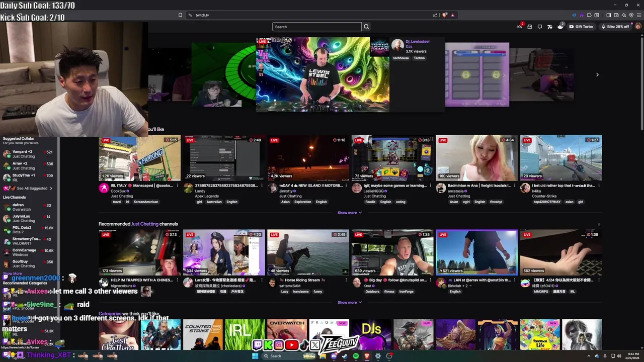Open the user profile avatar menu
The image size is (644, 362).
point(638,27)
